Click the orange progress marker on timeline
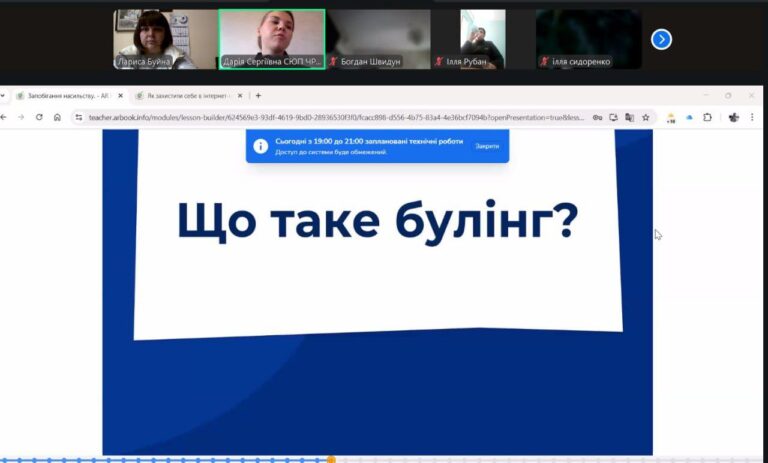The width and height of the screenshot is (768, 463). pos(331,460)
